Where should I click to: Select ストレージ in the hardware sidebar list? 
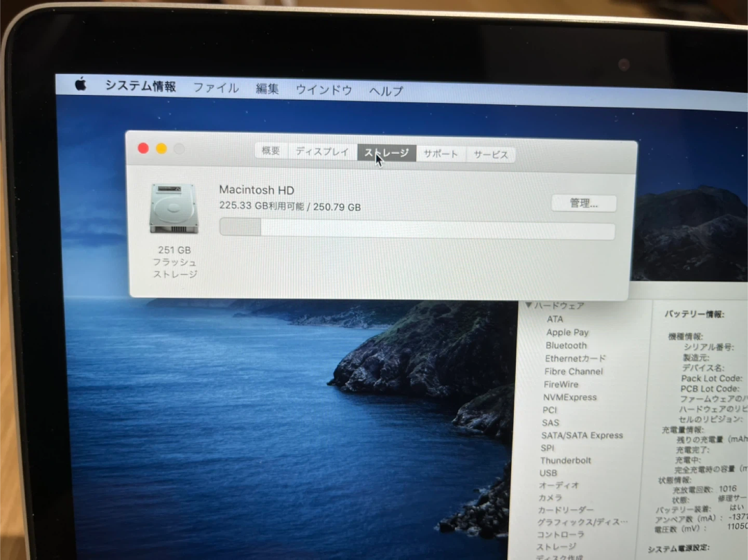coord(556,547)
